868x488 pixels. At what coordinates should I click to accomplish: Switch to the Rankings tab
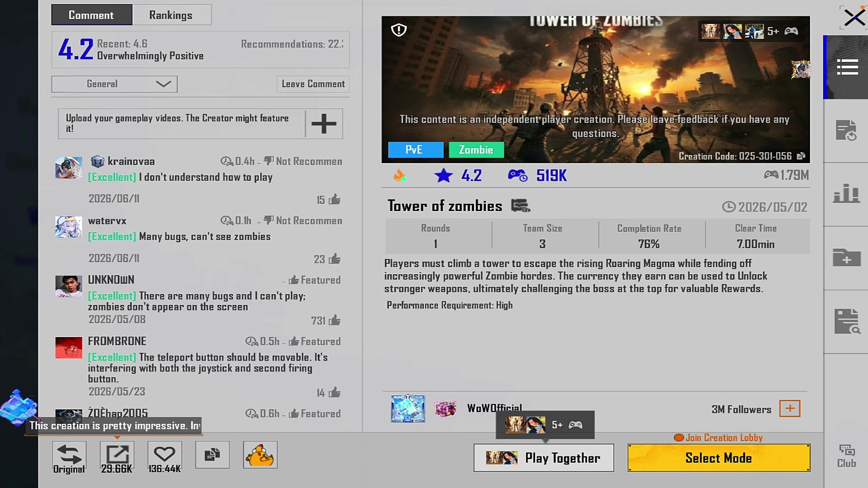coord(171,15)
